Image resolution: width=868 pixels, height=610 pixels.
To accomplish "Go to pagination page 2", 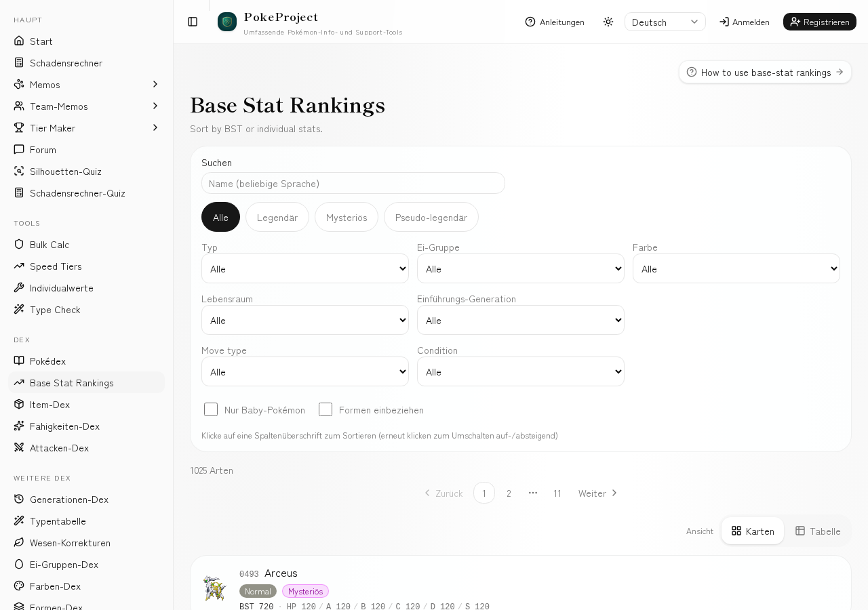I will click(x=509, y=493).
